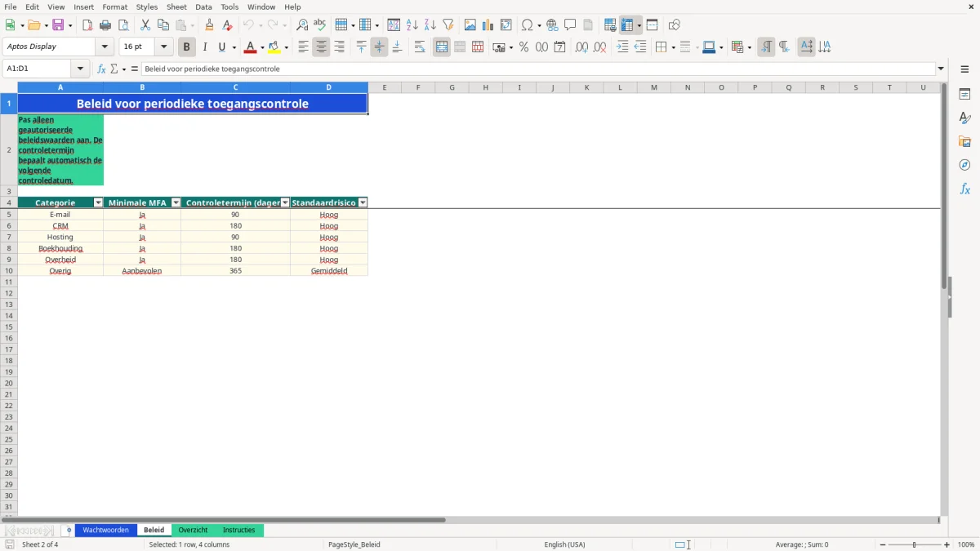Viewport: 980px width, 551px height.
Task: Toggle Italic formatting
Action: 205,47
